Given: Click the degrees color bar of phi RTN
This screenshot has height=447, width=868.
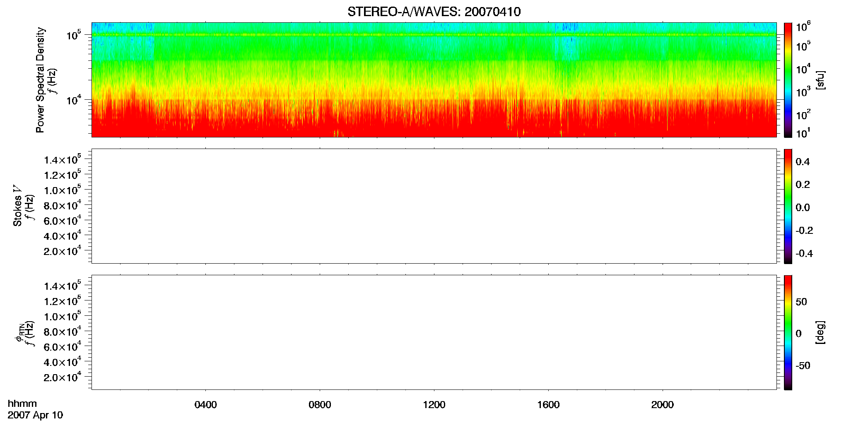Looking at the screenshot, I should [788, 332].
